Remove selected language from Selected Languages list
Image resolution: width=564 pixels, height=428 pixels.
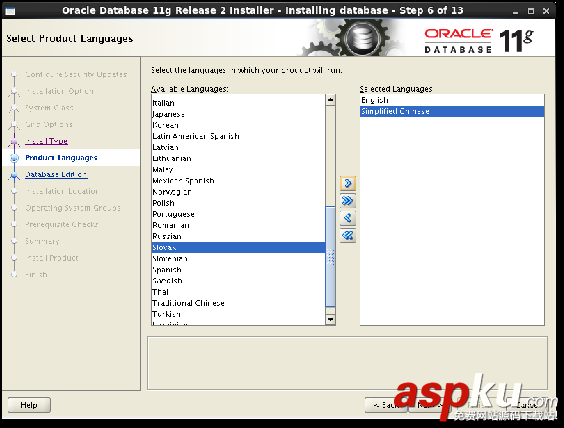coord(347,218)
